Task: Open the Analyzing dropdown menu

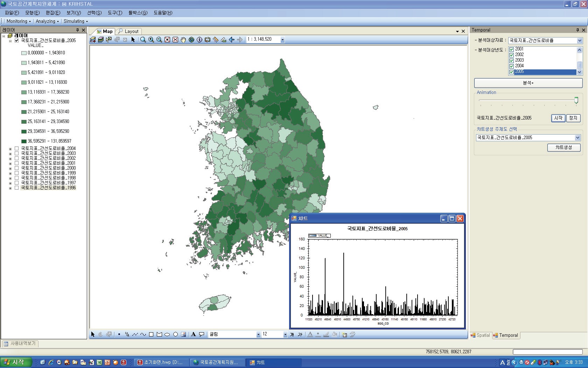Action: click(47, 21)
